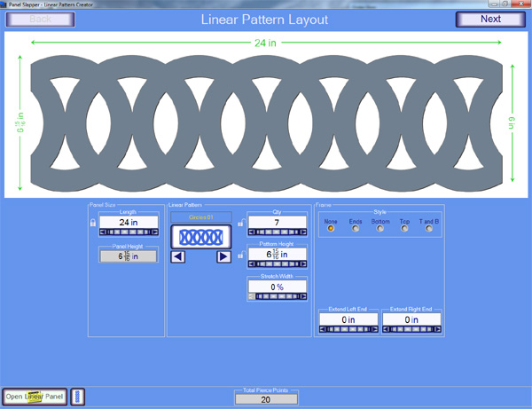
Task: Click the Qty stepper bar below 7
Action: [x=277, y=233]
